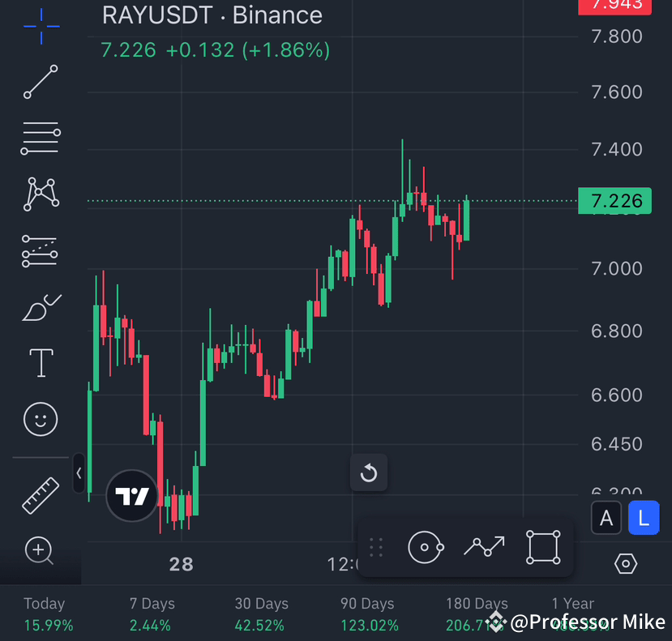Select the Ruler measure tool
Screen dimensions: 672x641
(41, 494)
